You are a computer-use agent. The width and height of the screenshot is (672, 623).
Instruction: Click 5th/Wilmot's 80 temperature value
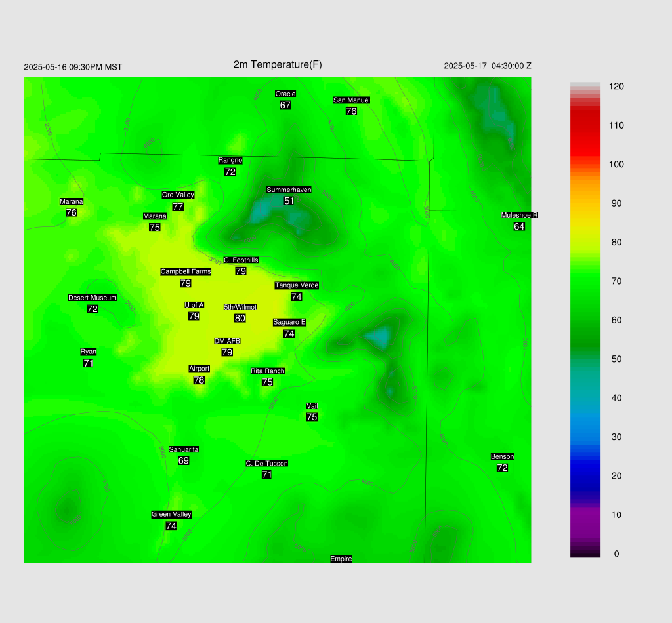tap(240, 318)
